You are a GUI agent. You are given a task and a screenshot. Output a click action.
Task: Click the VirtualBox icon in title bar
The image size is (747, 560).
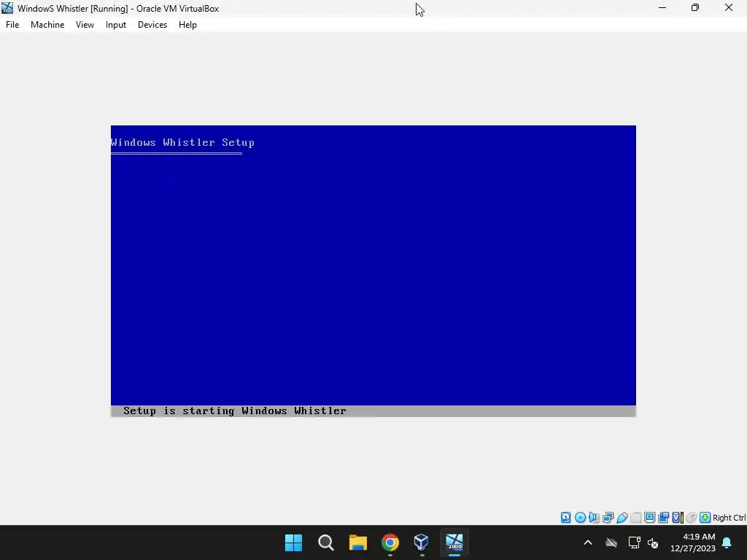click(x=7, y=8)
